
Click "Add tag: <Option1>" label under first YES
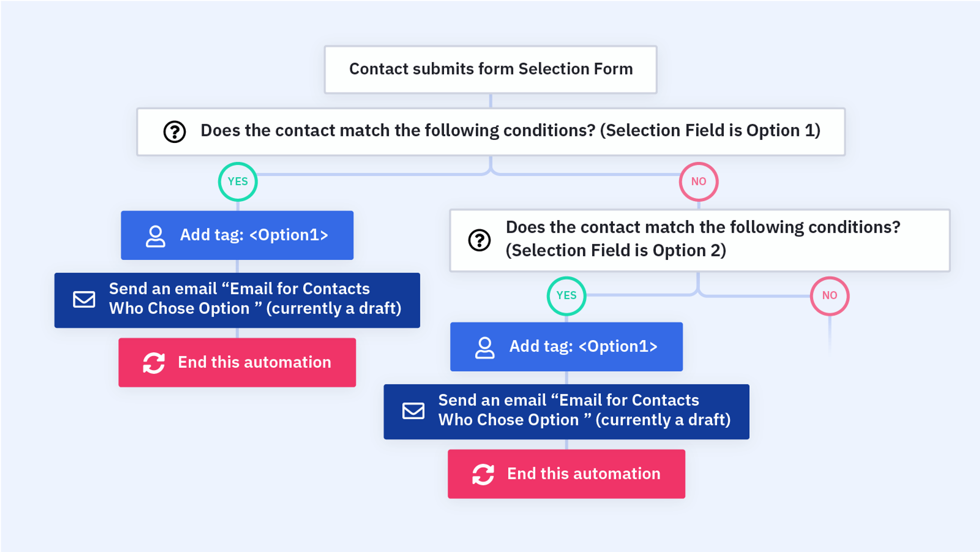pos(254,235)
